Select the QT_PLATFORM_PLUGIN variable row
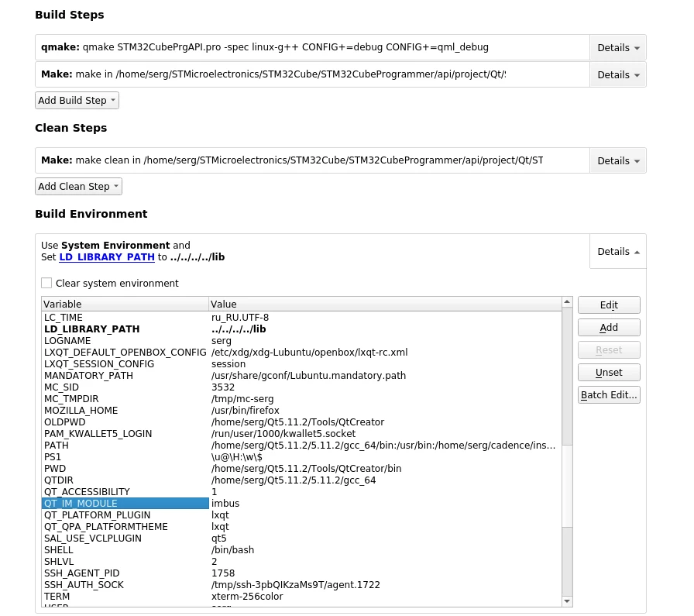694x616 pixels. click(x=301, y=515)
